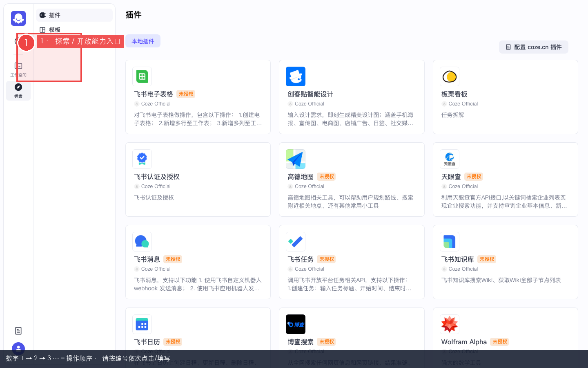Click the 高德地图 paper plane icon
588x368 pixels.
click(x=296, y=159)
